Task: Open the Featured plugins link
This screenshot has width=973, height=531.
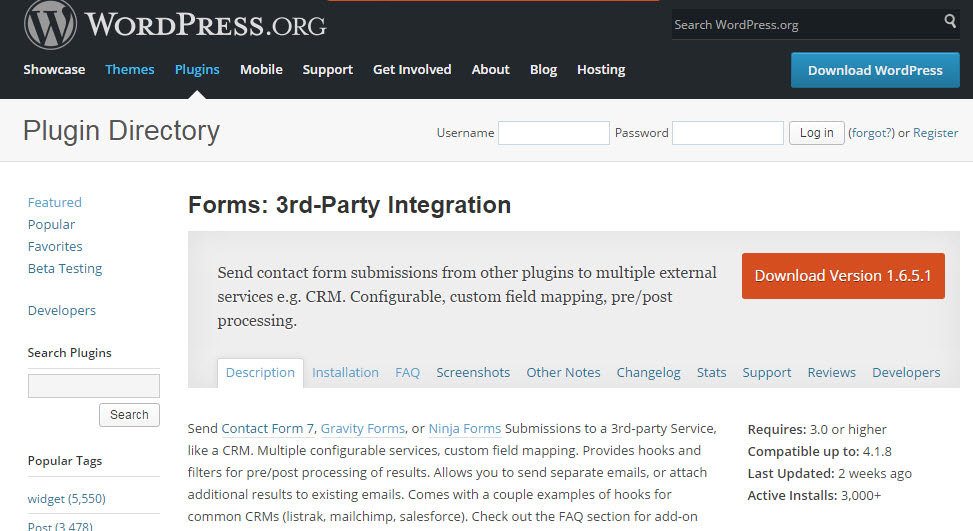Action: click(55, 202)
